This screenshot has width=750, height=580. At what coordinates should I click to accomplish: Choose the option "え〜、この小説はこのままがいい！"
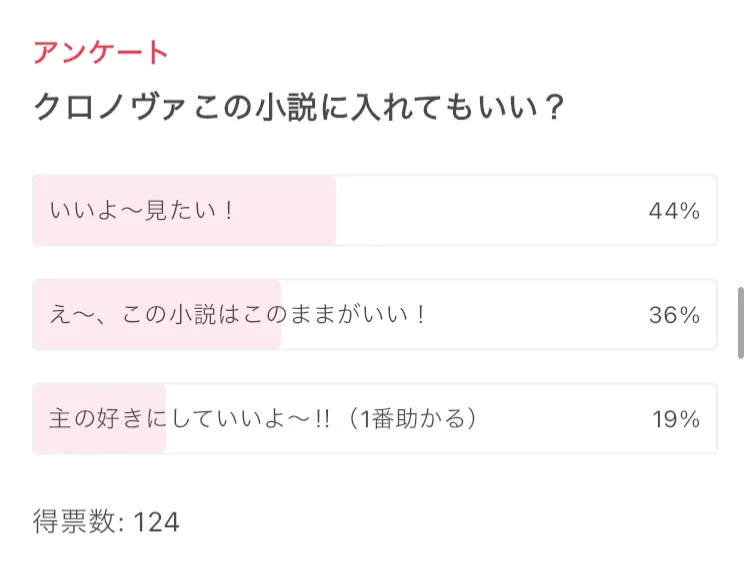238,315
